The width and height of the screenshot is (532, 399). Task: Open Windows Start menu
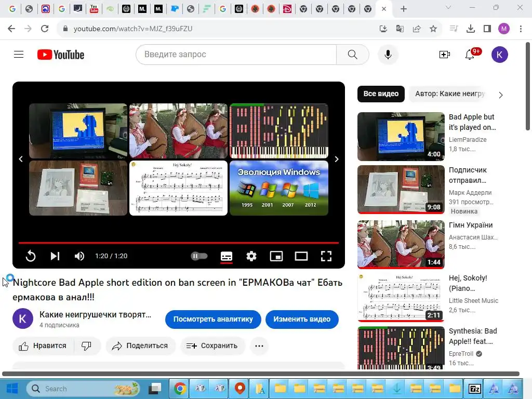coord(12,389)
